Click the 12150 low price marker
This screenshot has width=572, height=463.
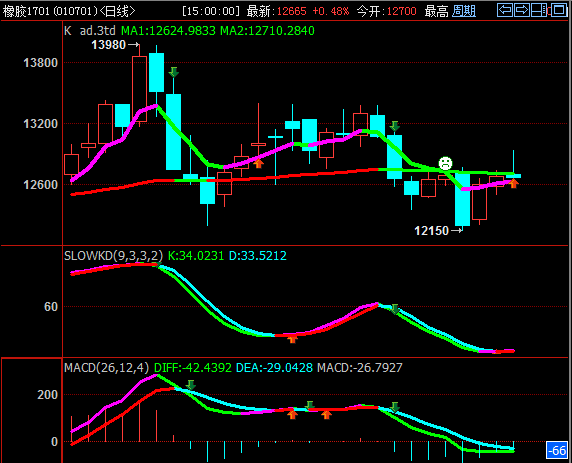(x=432, y=231)
